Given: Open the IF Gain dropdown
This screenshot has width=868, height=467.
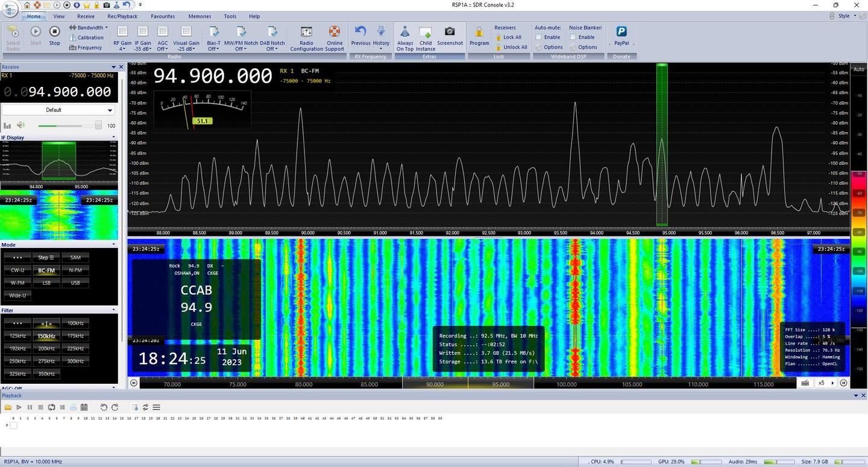Looking at the screenshot, I should [143, 37].
